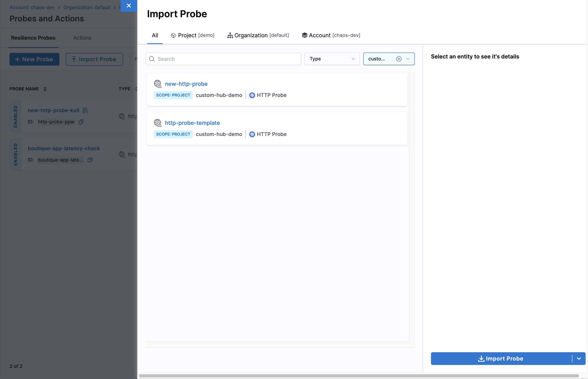The width and height of the screenshot is (588, 379).
Task: Expand the hub filter dropdown chevron
Action: click(408, 59)
